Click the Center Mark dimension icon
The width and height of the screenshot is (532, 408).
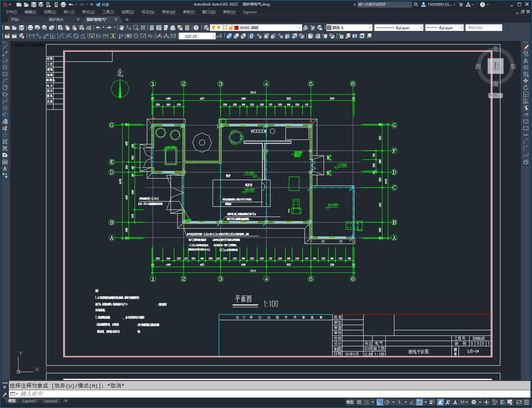coord(136,36)
